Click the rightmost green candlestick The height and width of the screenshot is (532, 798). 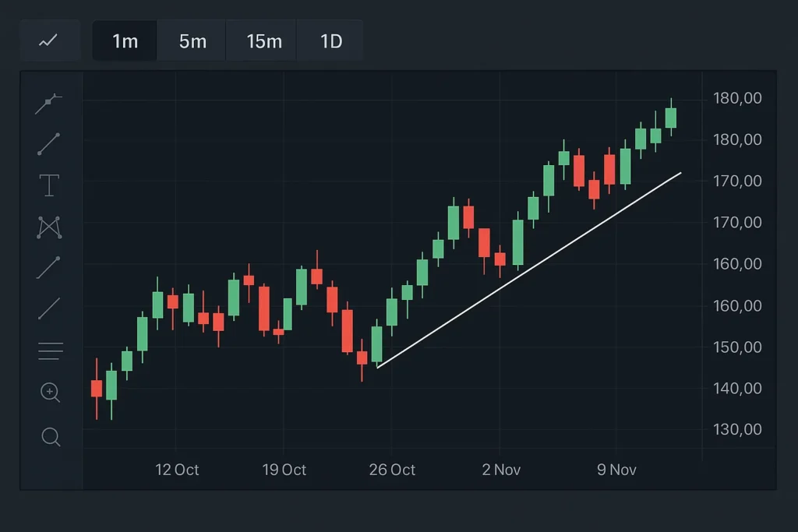click(x=670, y=118)
